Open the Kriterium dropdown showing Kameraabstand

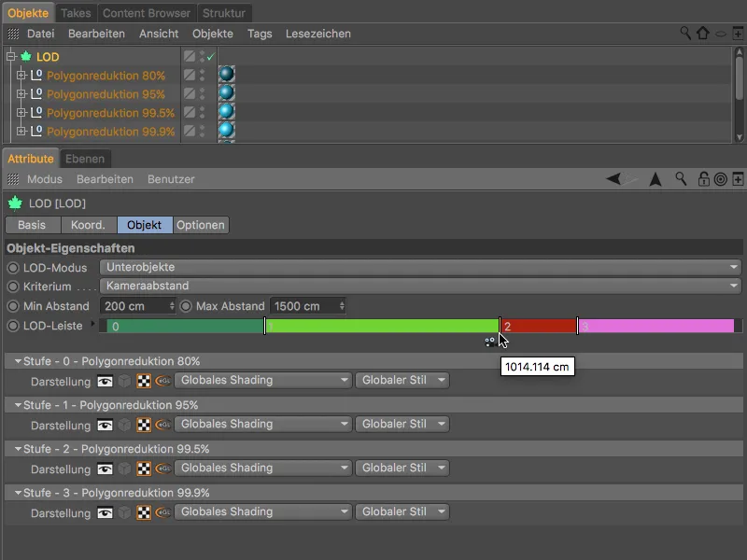pos(420,286)
